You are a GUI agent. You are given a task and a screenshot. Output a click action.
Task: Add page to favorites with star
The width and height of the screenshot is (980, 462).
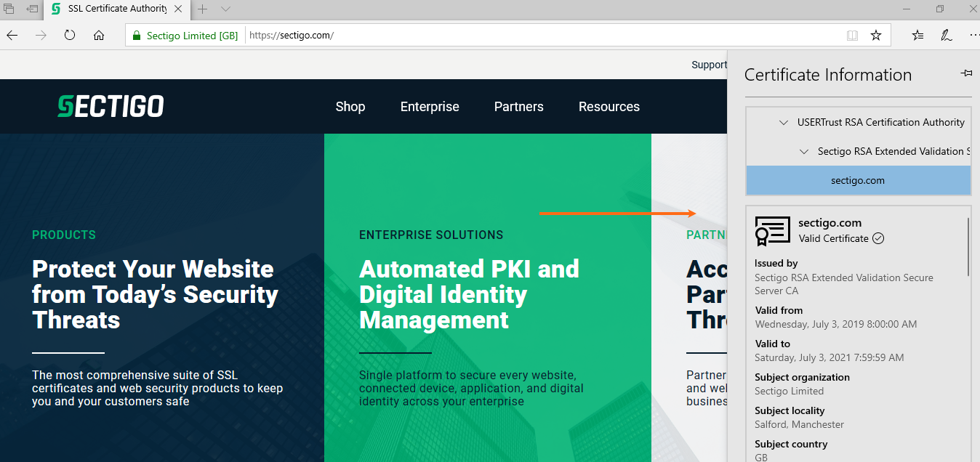click(876, 35)
